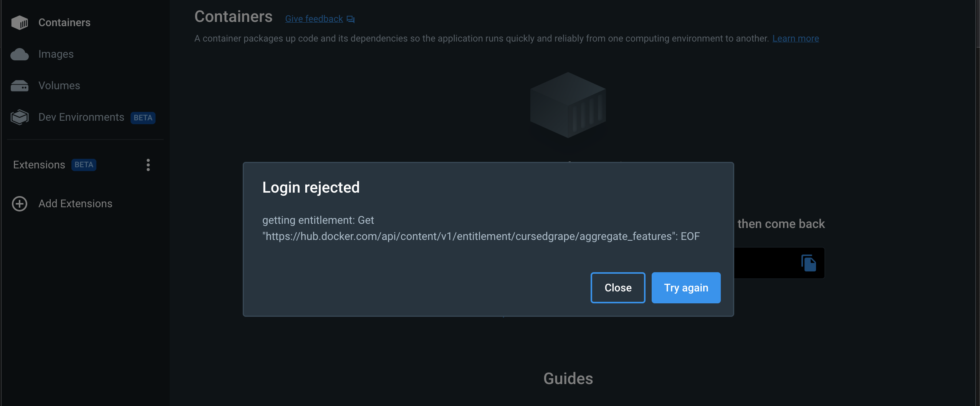Click the Guides heading
The image size is (980, 406).
tap(568, 379)
